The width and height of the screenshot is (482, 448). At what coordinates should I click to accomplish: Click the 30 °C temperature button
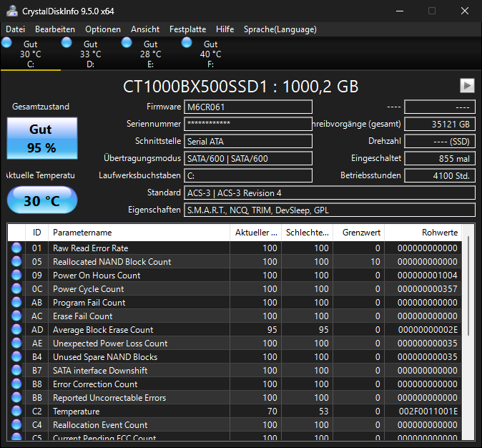click(41, 200)
